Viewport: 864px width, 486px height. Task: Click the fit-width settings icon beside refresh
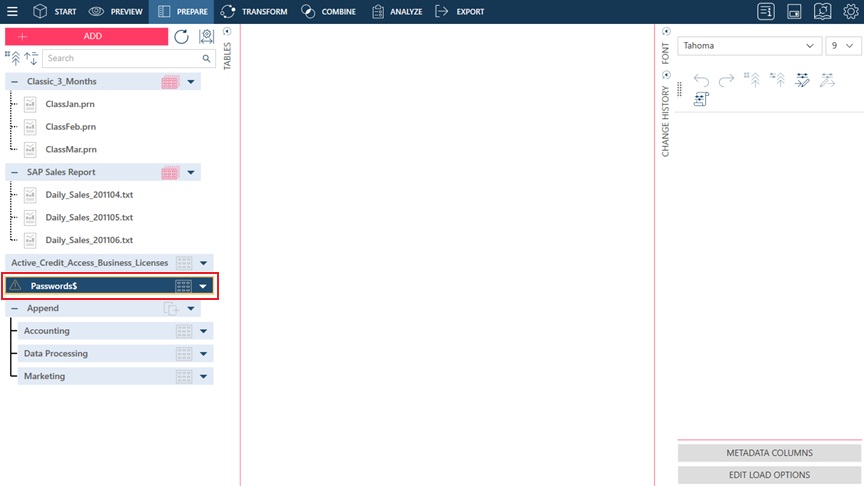tap(207, 36)
